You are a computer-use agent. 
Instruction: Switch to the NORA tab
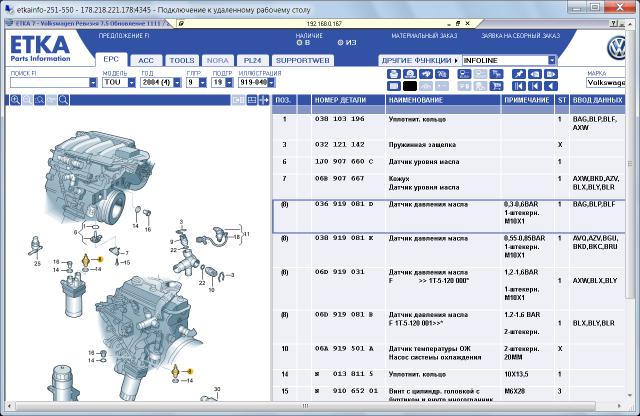(x=218, y=60)
